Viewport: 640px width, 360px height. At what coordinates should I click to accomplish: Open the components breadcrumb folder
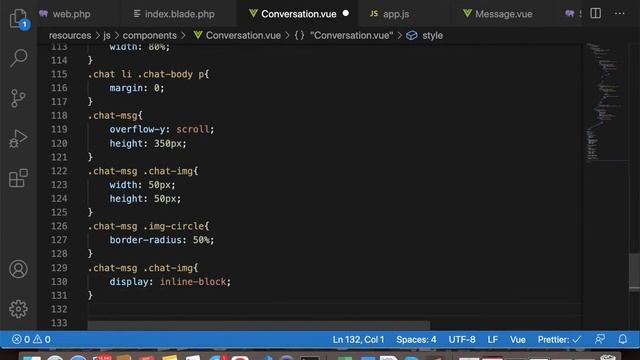149,36
